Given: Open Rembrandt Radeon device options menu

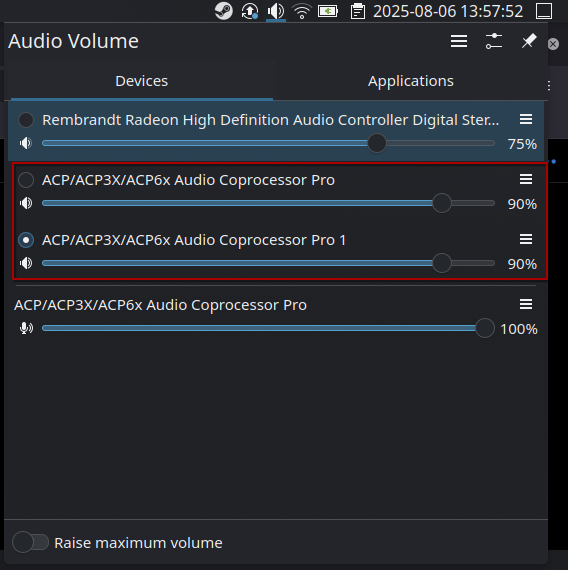Looking at the screenshot, I should (x=526, y=119).
